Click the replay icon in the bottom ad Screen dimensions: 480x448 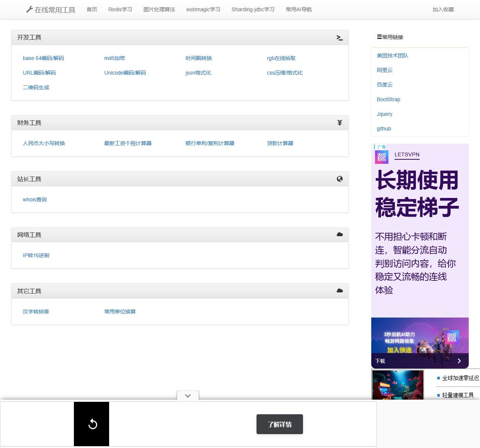click(92, 424)
